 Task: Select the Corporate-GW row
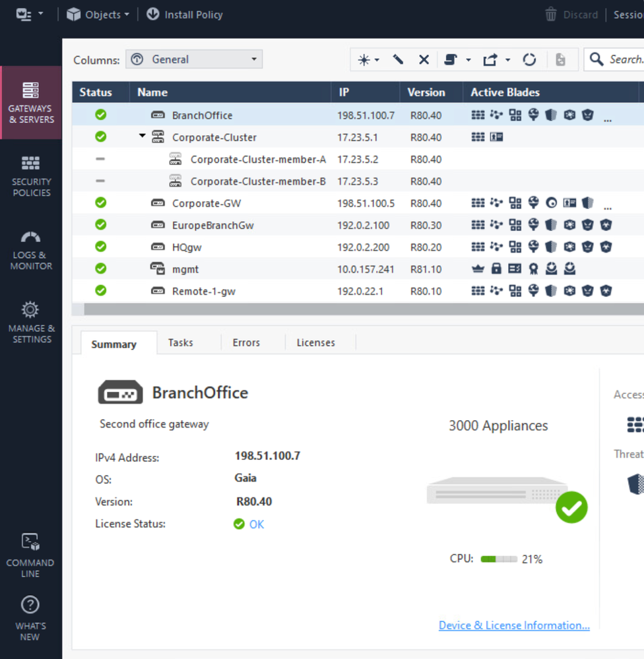click(x=358, y=203)
